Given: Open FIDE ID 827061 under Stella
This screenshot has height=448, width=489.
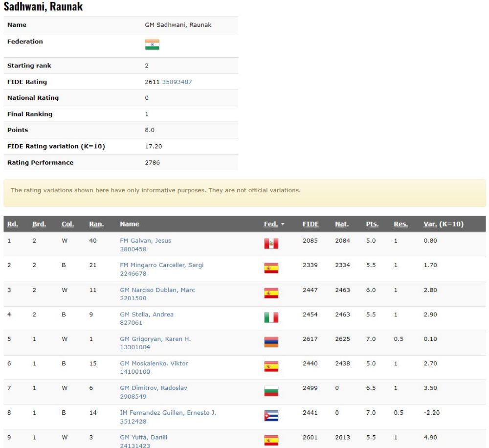Looking at the screenshot, I should click(131, 323).
